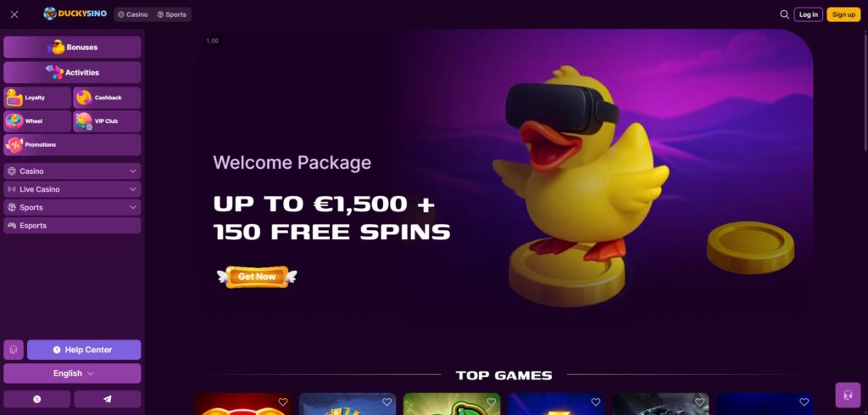
Task: Click the headset support icon beside Help Center
Action: point(14,350)
